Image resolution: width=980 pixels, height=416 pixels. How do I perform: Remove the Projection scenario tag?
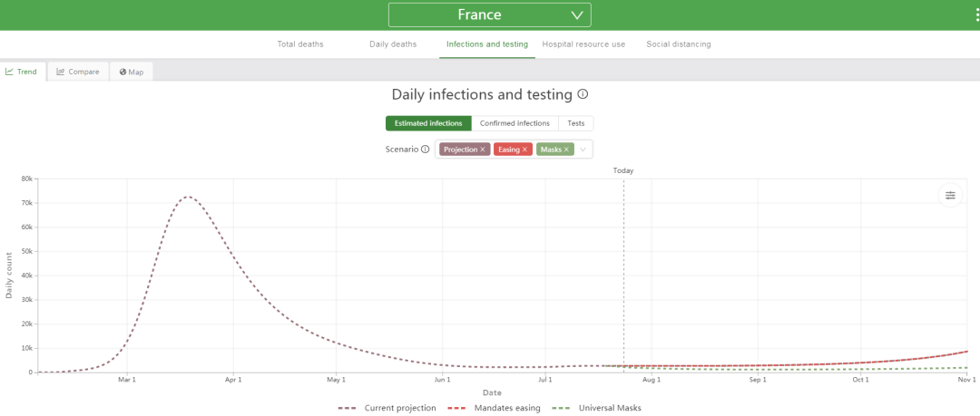click(x=483, y=150)
